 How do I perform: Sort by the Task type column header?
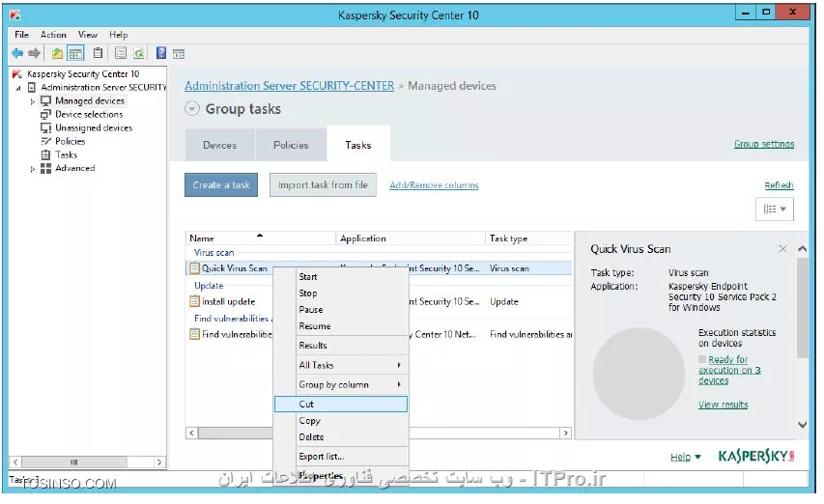(529, 238)
